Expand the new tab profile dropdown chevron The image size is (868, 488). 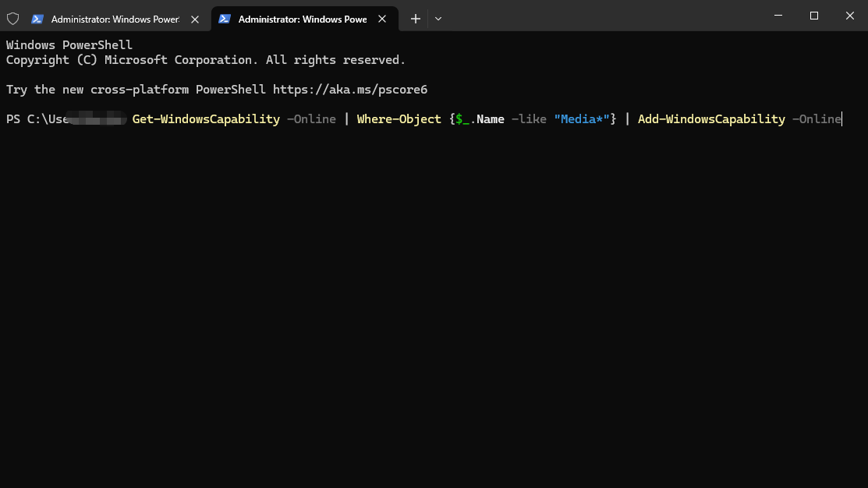point(438,19)
